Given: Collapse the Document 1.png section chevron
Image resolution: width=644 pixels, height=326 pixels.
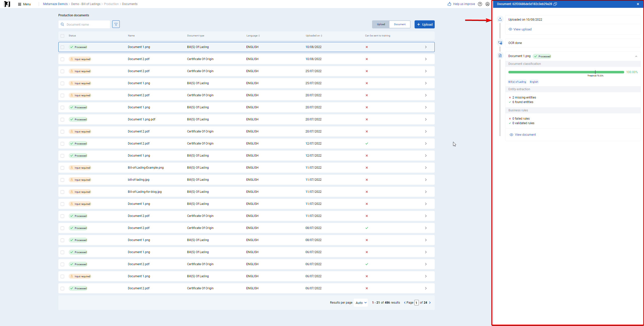Looking at the screenshot, I should (636, 56).
